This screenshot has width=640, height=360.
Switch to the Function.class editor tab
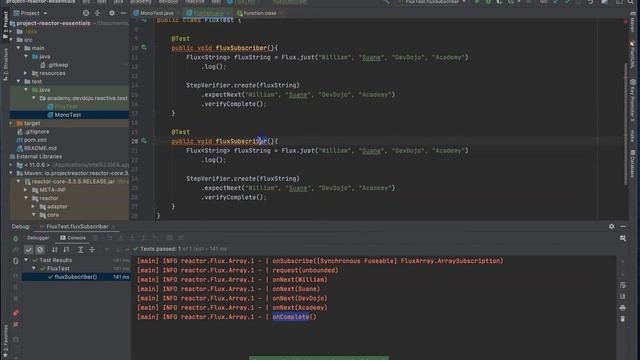258,13
